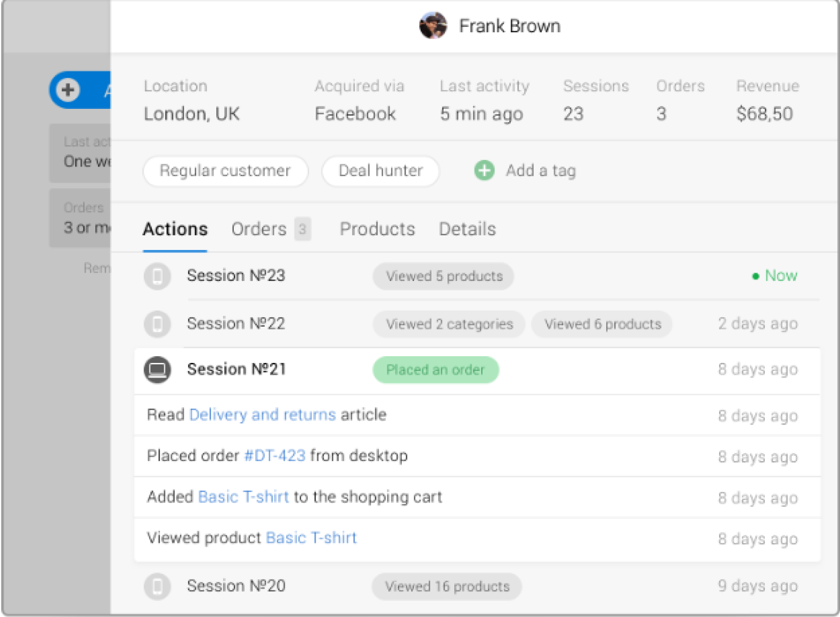Click the mobile device icon for Session №22
This screenshot has height=617, width=840.
click(x=157, y=324)
